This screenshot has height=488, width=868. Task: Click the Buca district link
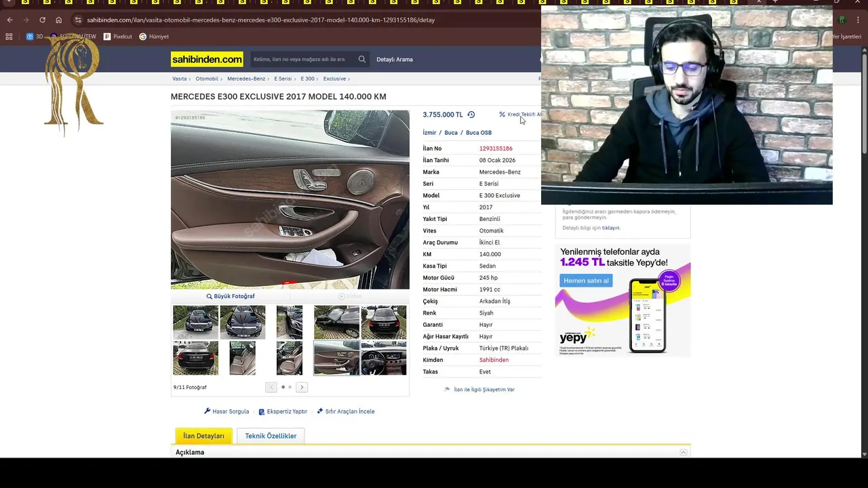[451, 133]
